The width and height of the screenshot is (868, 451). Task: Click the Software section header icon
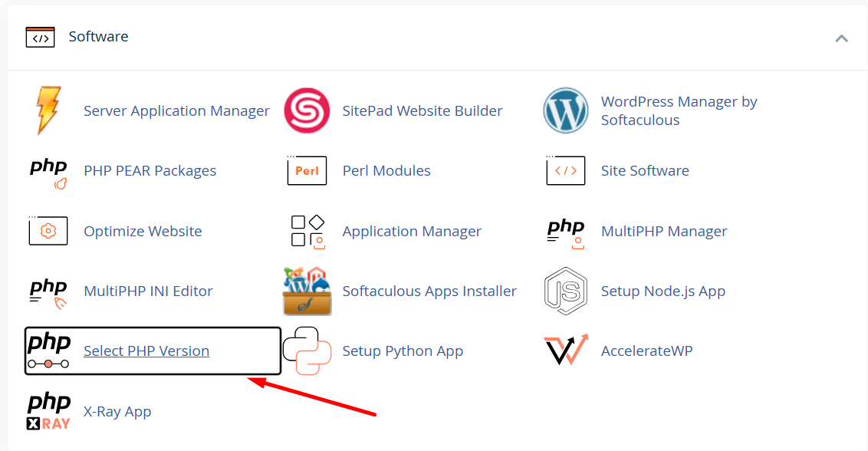(x=40, y=37)
